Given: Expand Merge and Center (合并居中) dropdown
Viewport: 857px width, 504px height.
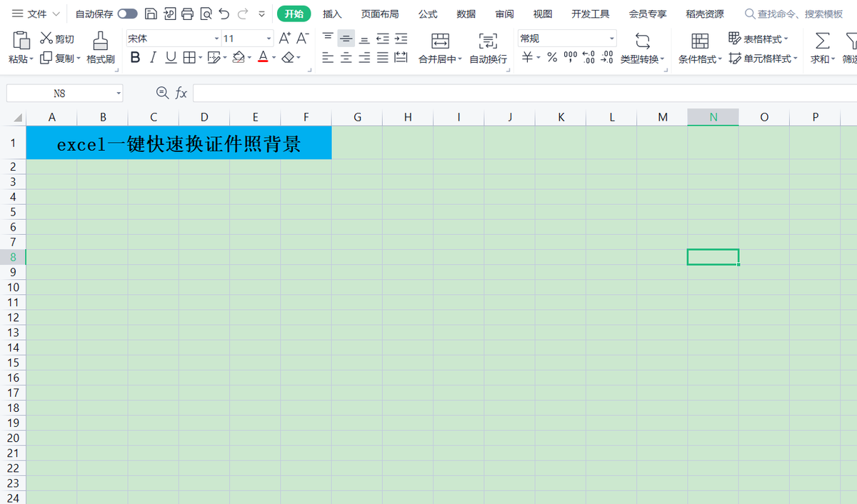Looking at the screenshot, I should (460, 59).
